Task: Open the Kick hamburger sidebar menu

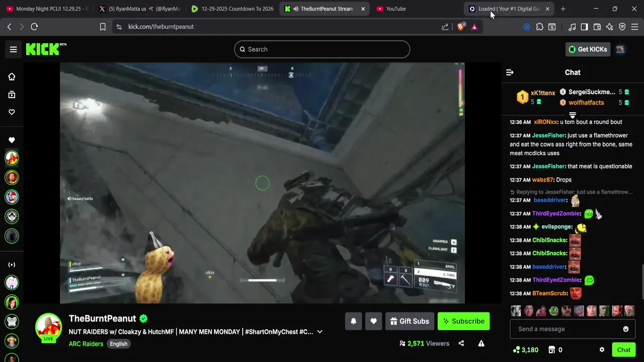Action: 14,49
